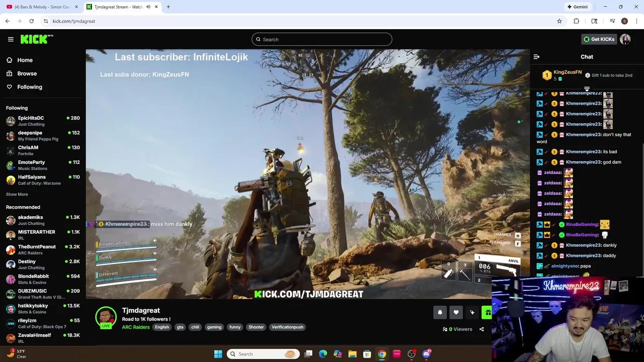This screenshot has width=644, height=362.
Task: Open EpicHitsDC followed channel
Action: pos(43,121)
